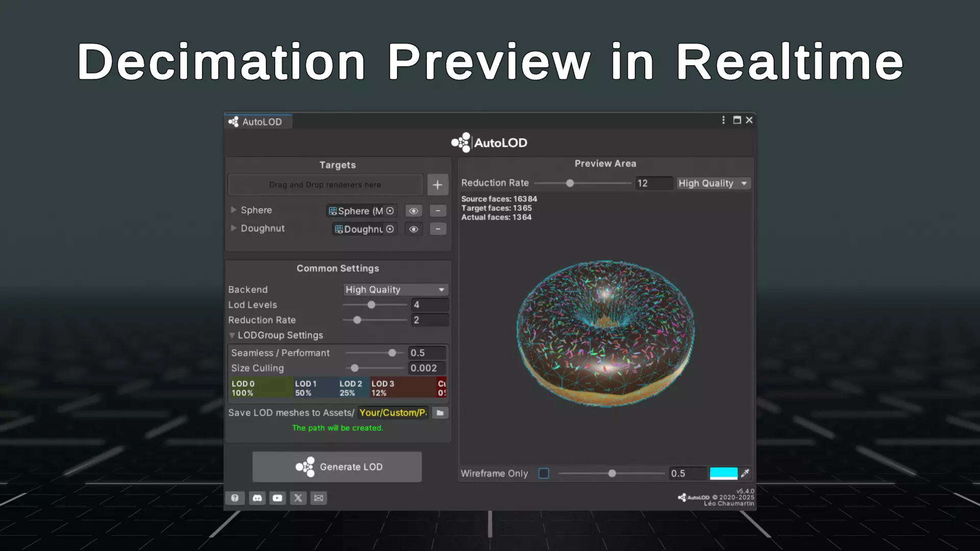The image size is (980, 551).
Task: Open the window three-dot options menu
Action: (723, 120)
